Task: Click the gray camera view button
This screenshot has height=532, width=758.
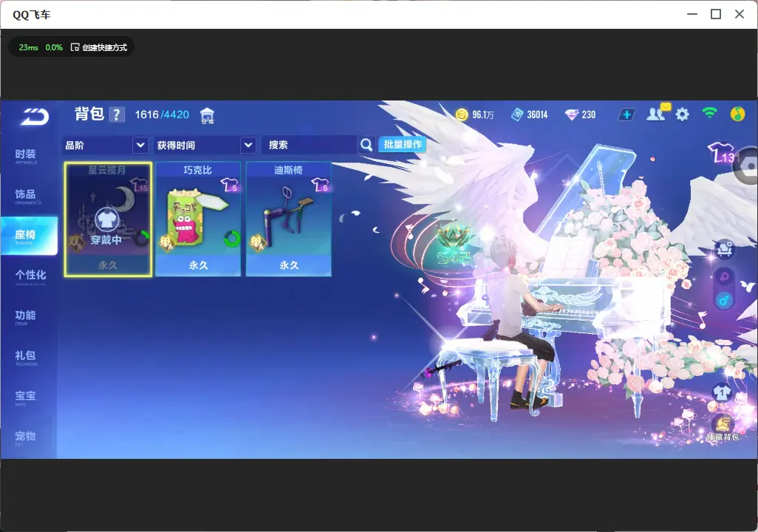Action: tap(747, 166)
